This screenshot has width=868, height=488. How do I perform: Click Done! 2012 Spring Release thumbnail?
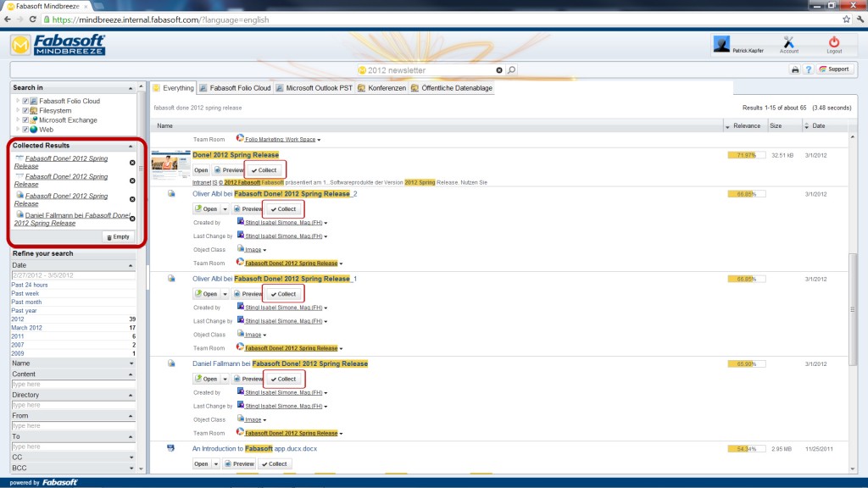pyautogui.click(x=171, y=164)
